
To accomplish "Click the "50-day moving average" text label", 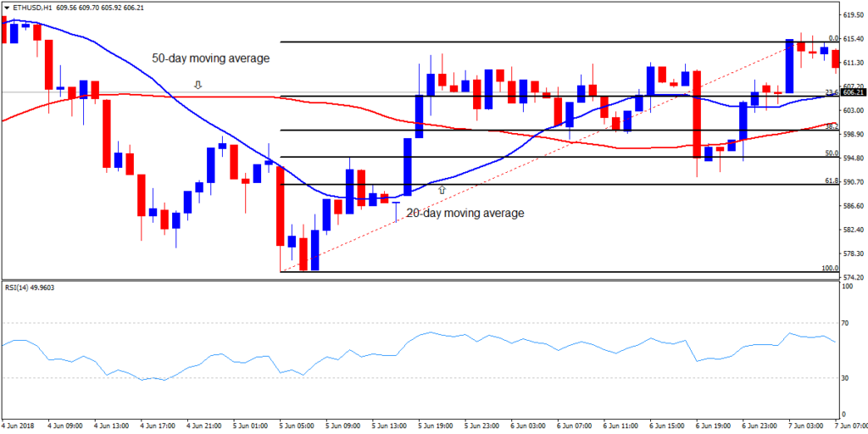I will (210, 59).
